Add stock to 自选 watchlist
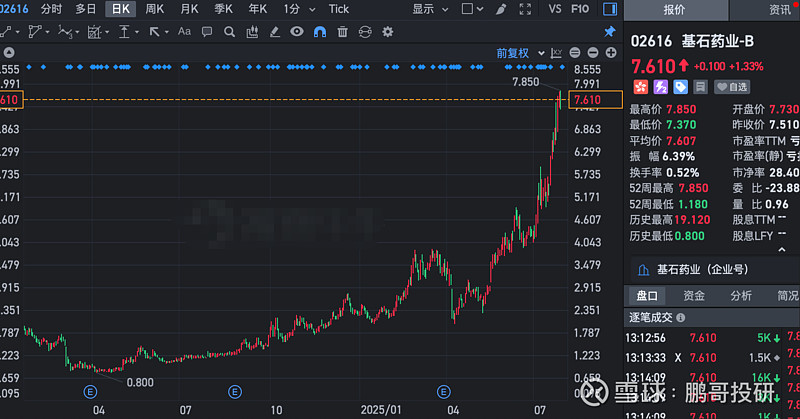Viewport: 800px width, 419px height. [732, 87]
